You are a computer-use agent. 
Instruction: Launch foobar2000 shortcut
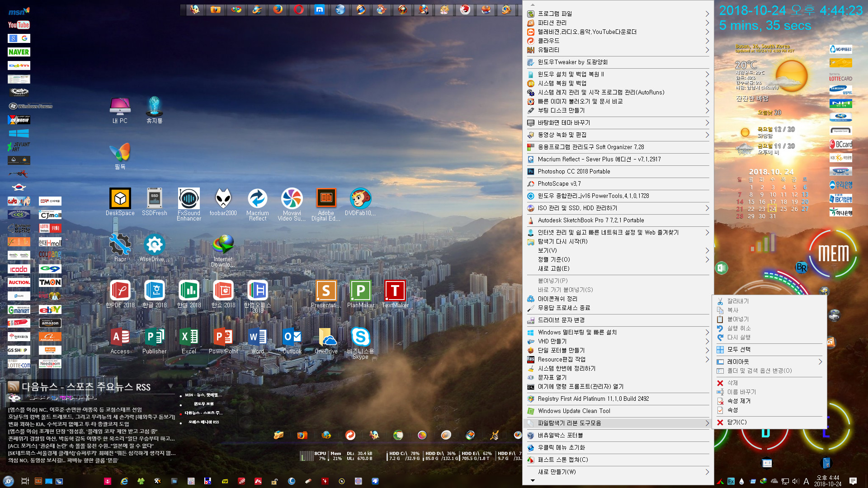(223, 202)
